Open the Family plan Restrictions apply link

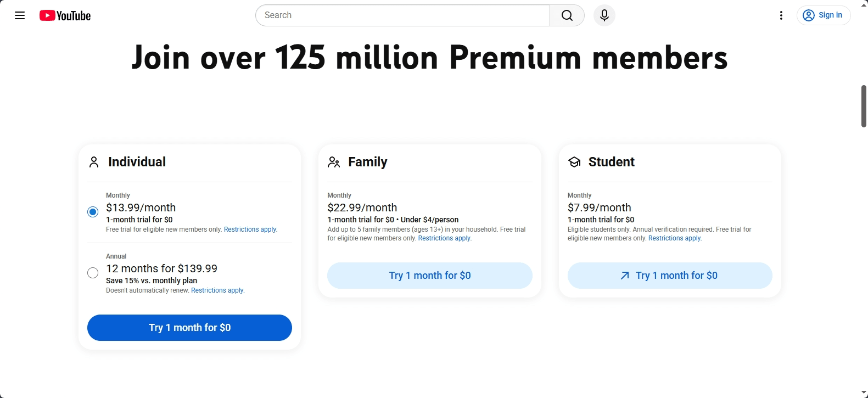pos(444,238)
